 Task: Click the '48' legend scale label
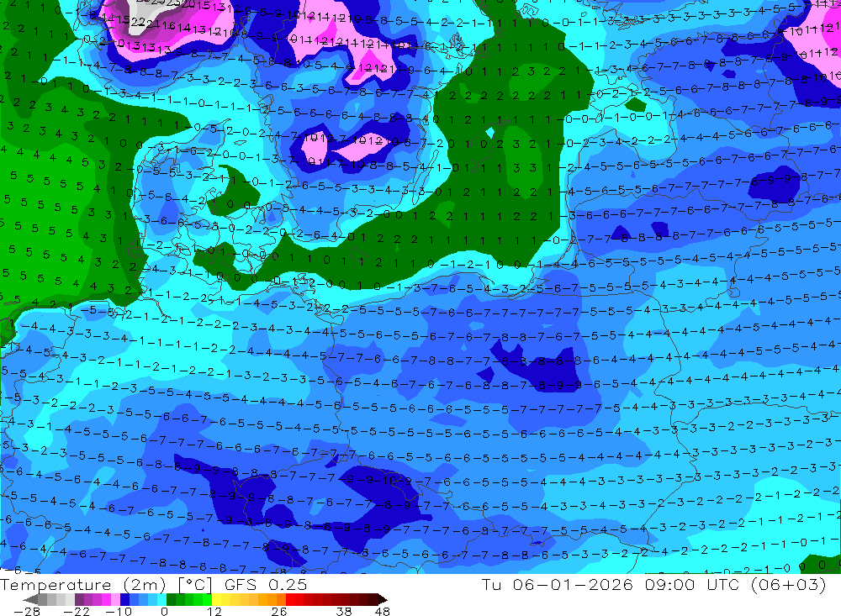tap(382, 611)
